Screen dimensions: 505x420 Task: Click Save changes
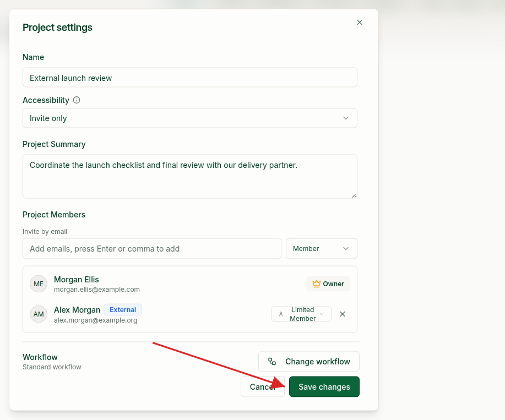coord(324,386)
